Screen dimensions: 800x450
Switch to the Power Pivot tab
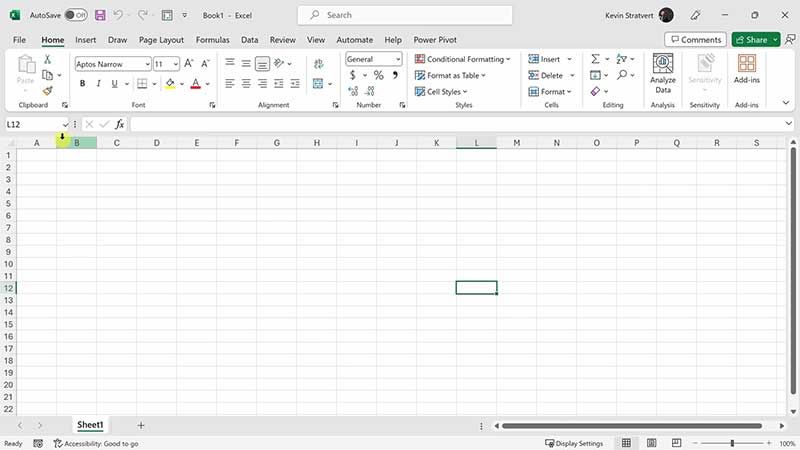click(435, 40)
